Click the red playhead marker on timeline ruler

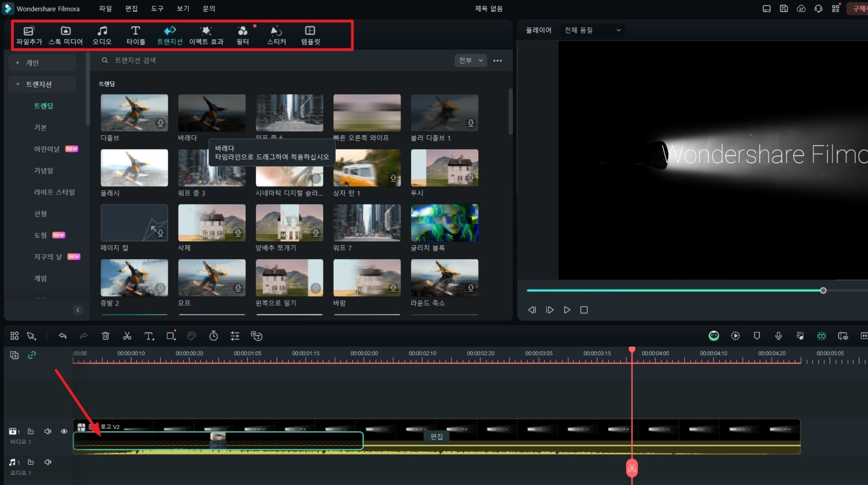coord(632,350)
